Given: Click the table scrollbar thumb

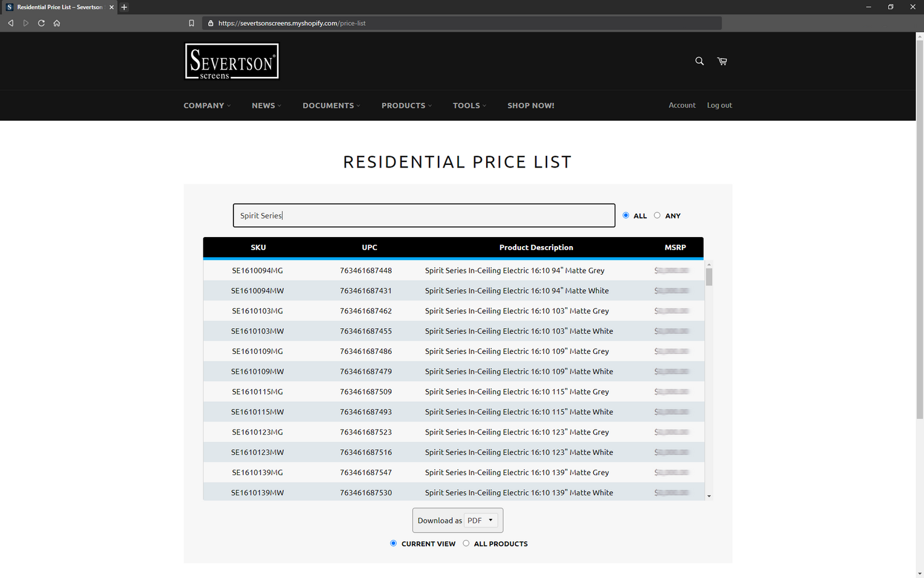Looking at the screenshot, I should coord(709,276).
